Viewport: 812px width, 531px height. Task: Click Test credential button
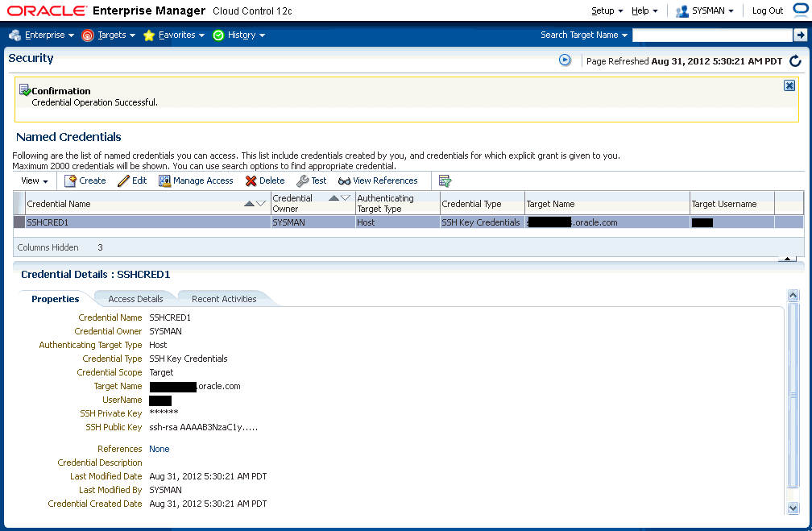(312, 180)
